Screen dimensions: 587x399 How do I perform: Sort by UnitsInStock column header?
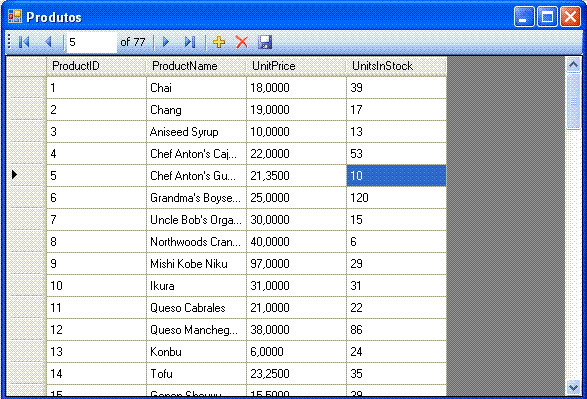click(396, 66)
